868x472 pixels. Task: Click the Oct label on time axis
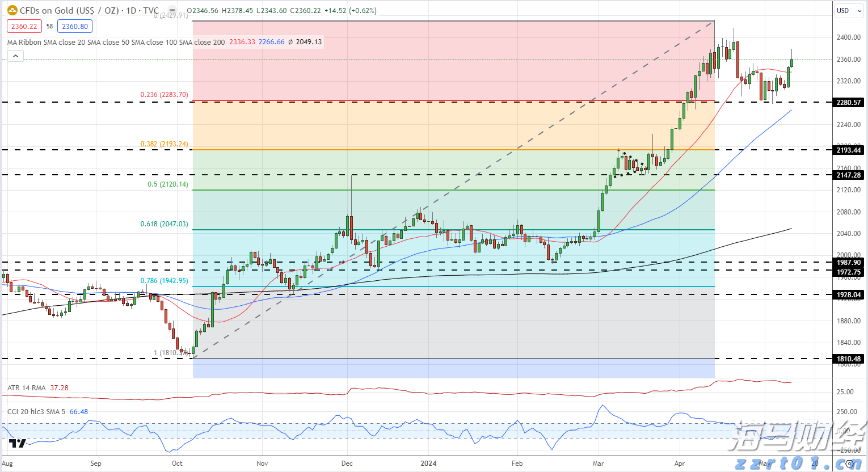178,463
